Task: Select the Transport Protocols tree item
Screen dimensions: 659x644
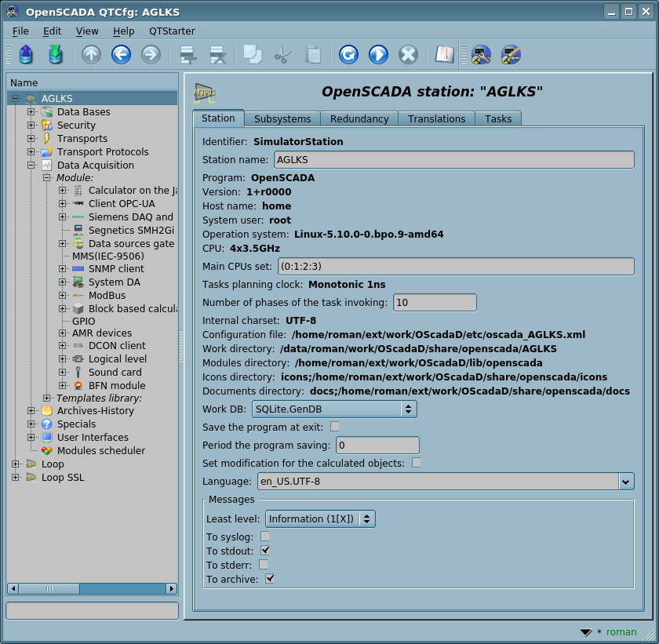Action: [103, 152]
